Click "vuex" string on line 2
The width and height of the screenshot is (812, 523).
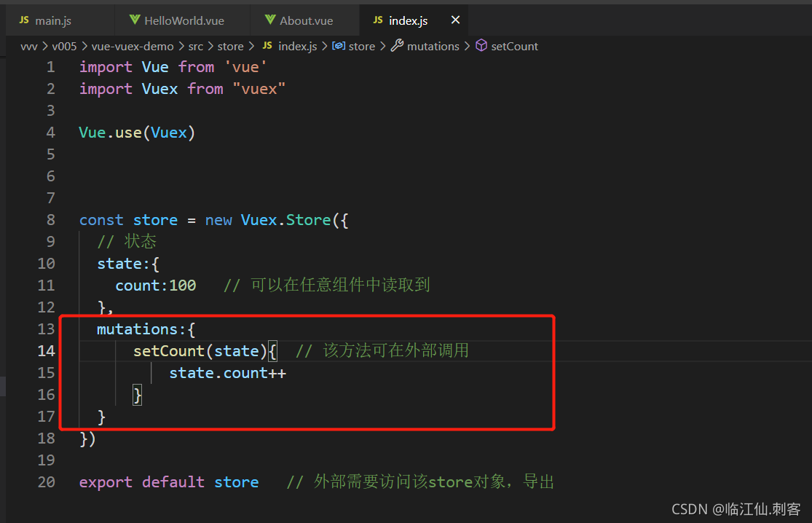pyautogui.click(x=259, y=89)
